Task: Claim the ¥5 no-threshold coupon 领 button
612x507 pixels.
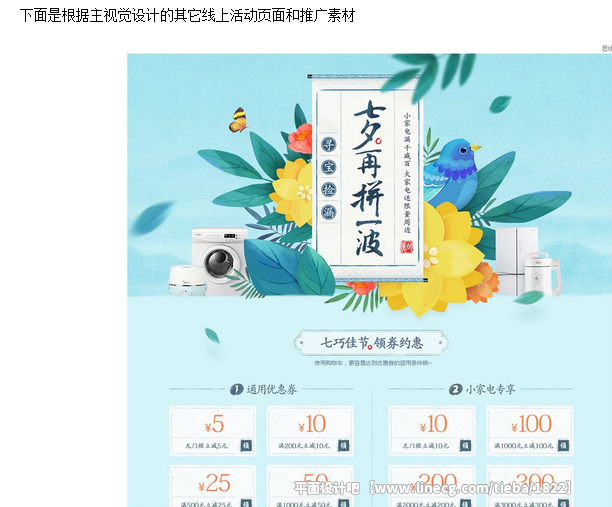Action: tap(246, 446)
